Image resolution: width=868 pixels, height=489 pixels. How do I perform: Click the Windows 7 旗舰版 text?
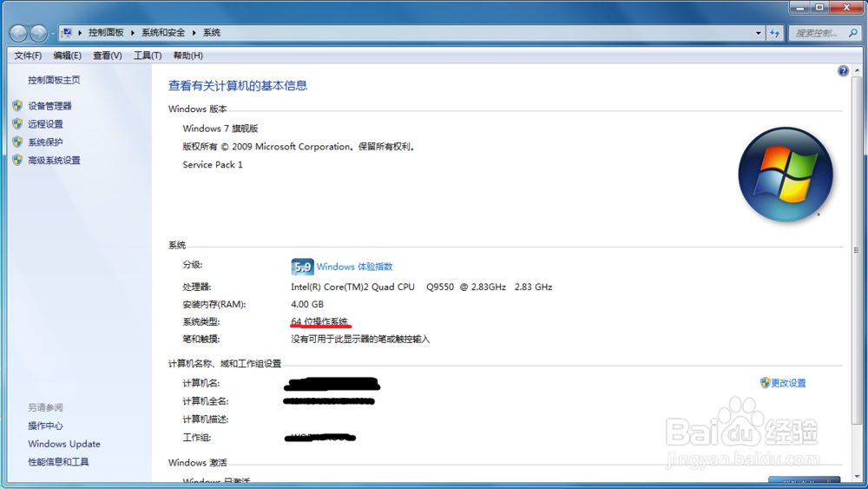[220, 129]
